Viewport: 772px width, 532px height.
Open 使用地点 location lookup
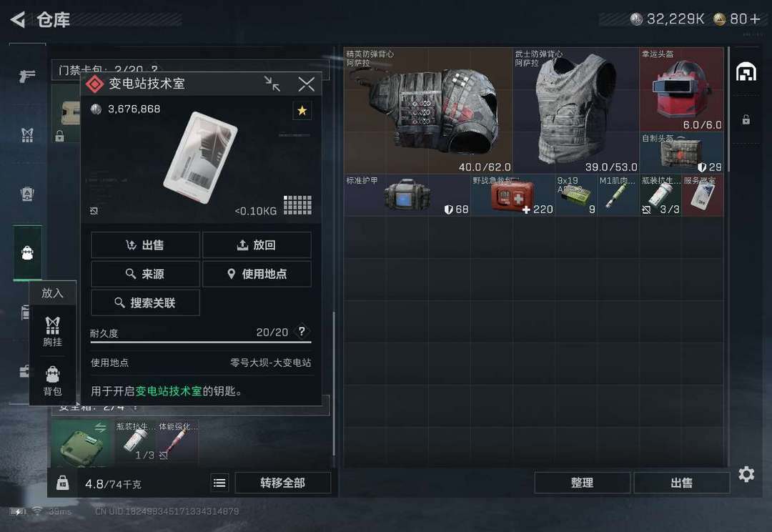tap(257, 274)
